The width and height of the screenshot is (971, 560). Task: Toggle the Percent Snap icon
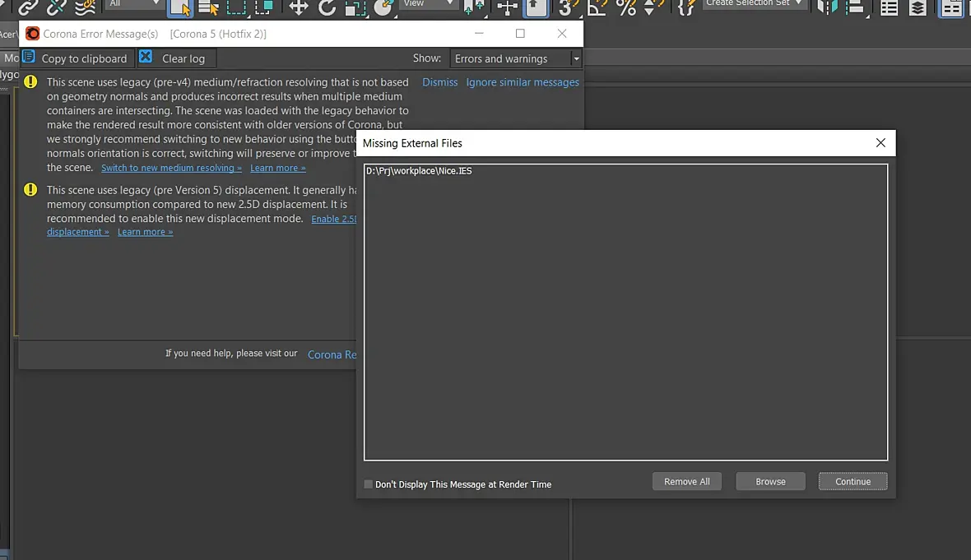[x=627, y=7]
